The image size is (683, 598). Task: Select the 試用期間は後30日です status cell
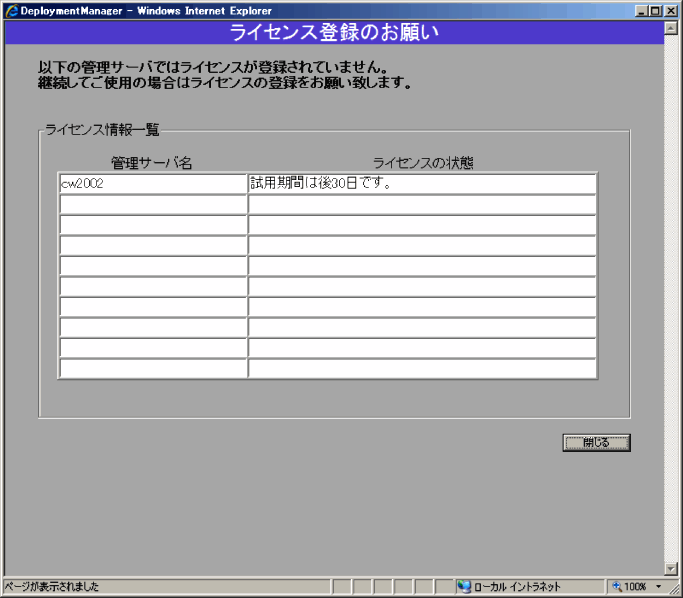pos(422,183)
